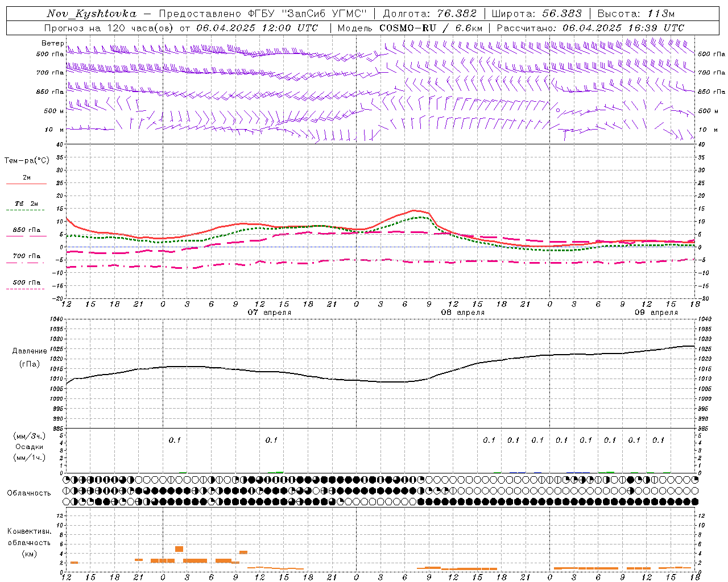
Task: Click the Давление pressure panel label
Action: point(30,351)
